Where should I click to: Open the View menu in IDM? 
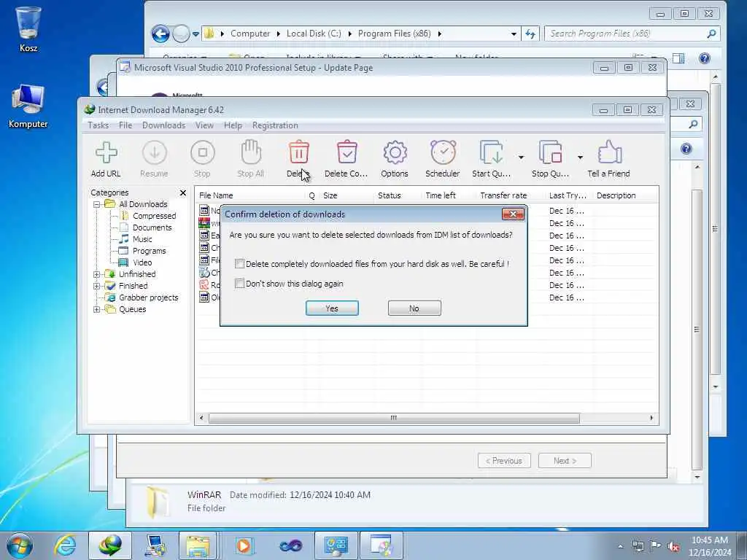pyautogui.click(x=204, y=125)
